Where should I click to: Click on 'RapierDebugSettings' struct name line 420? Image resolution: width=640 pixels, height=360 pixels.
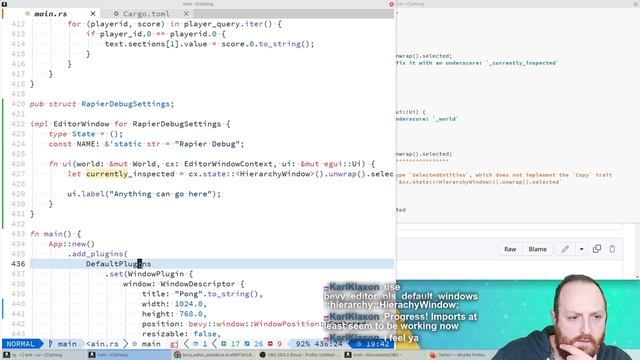125,104
